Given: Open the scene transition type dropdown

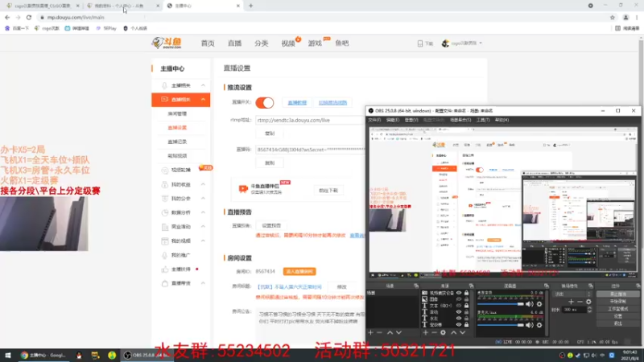Looking at the screenshot, I should tap(572, 294).
